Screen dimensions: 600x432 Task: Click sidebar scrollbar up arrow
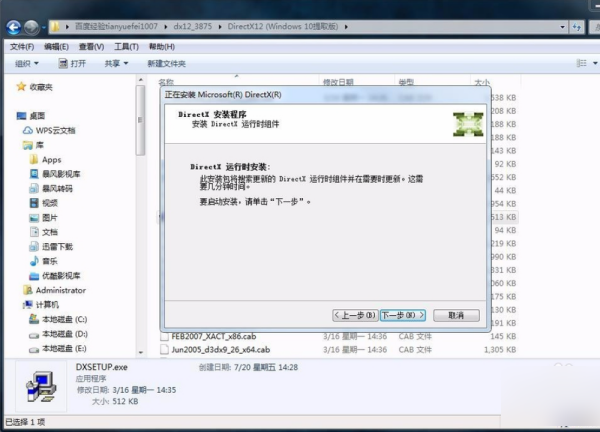pyautogui.click(x=140, y=80)
